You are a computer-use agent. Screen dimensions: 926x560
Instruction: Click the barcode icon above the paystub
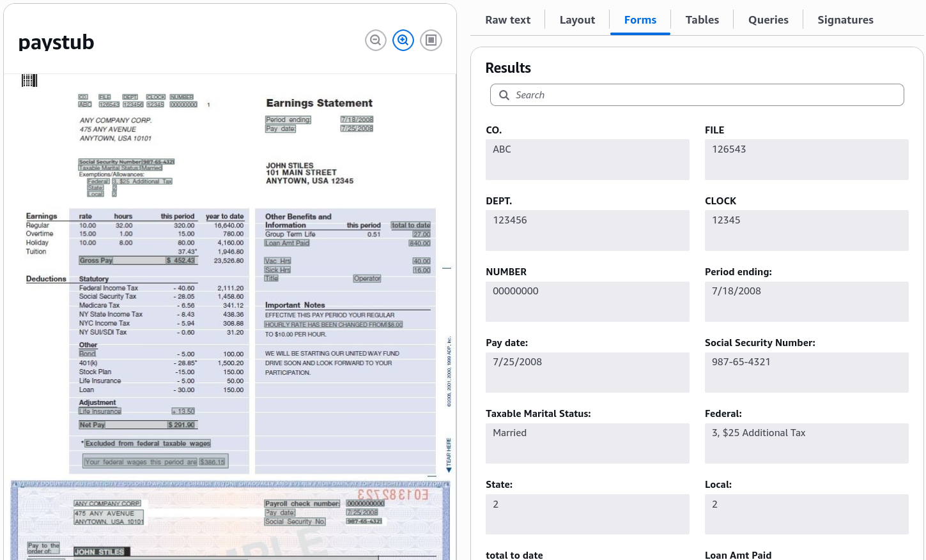coord(29,80)
